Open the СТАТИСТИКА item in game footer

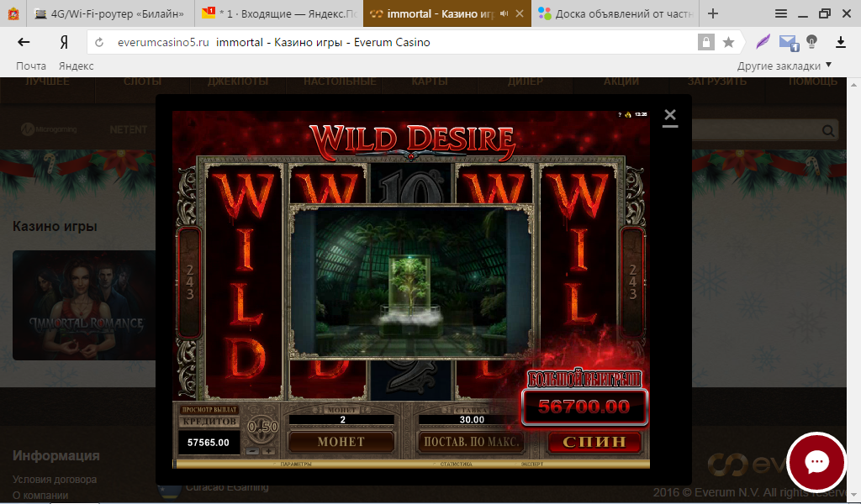[456, 464]
